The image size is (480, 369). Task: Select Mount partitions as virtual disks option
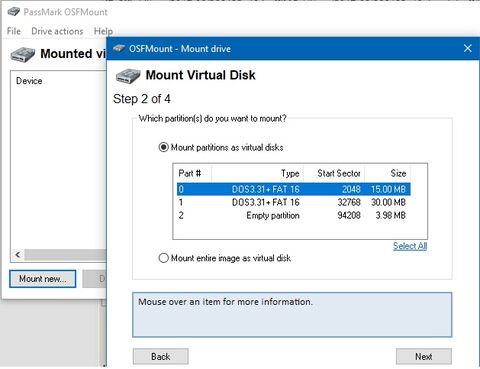163,147
